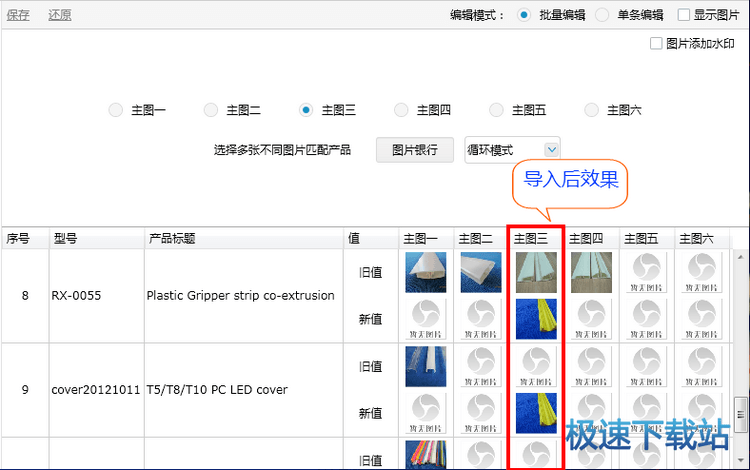Click RX-0055 old 主图六 placeholder image

point(702,273)
